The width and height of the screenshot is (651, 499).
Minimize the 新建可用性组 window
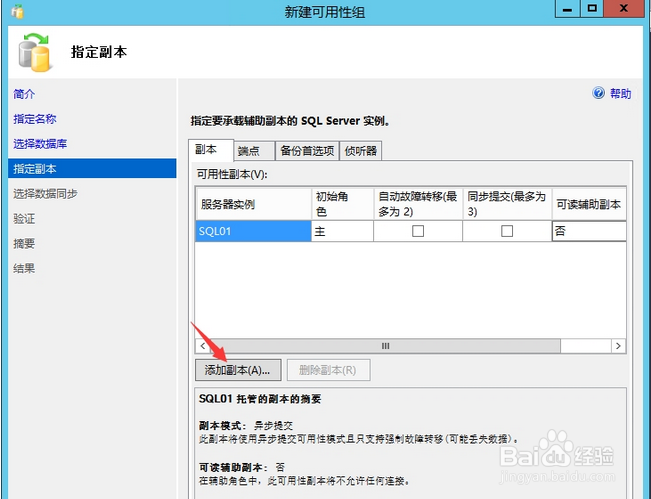coord(568,8)
